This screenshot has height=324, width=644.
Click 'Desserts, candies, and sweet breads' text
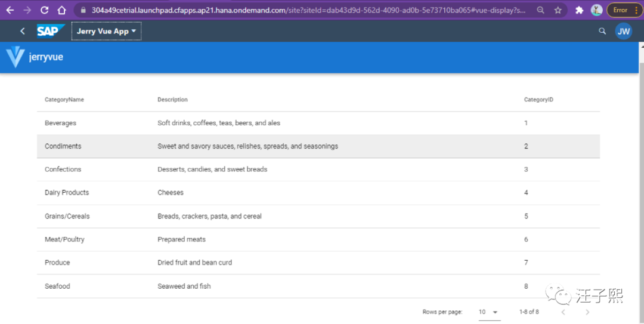pyautogui.click(x=212, y=169)
